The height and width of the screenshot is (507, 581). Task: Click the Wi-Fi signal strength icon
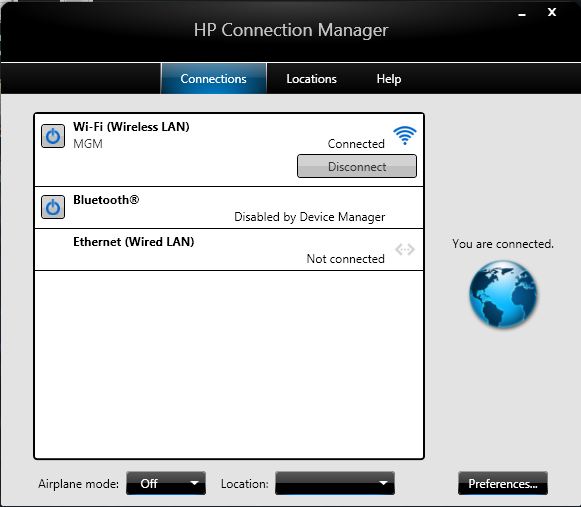pyautogui.click(x=405, y=135)
